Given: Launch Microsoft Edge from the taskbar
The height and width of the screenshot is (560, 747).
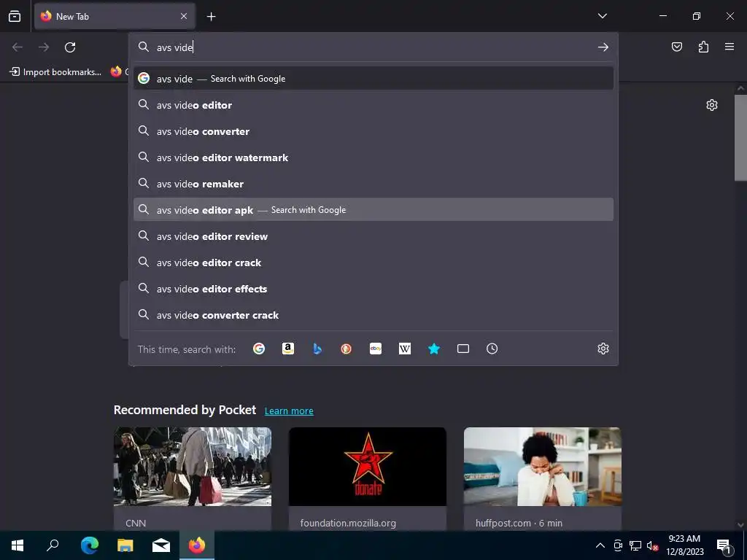Looking at the screenshot, I should pos(89,545).
